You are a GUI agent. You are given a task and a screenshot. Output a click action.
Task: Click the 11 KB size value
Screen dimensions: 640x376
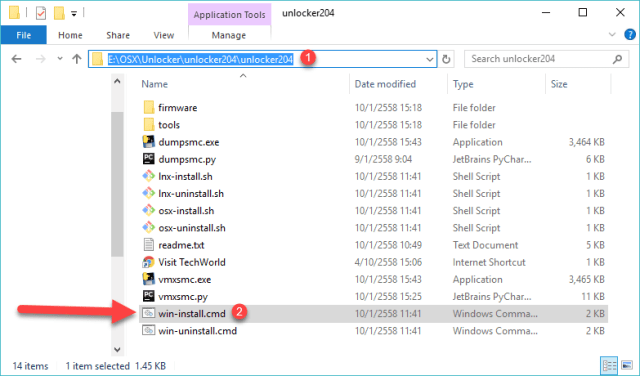[x=593, y=296]
